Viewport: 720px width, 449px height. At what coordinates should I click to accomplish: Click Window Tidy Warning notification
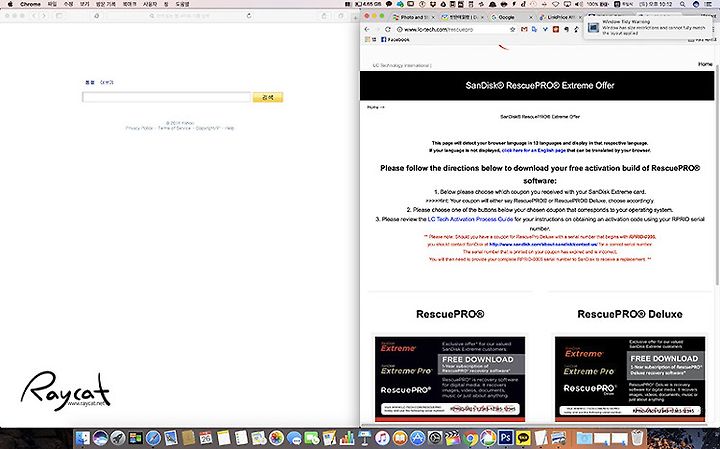(647, 28)
